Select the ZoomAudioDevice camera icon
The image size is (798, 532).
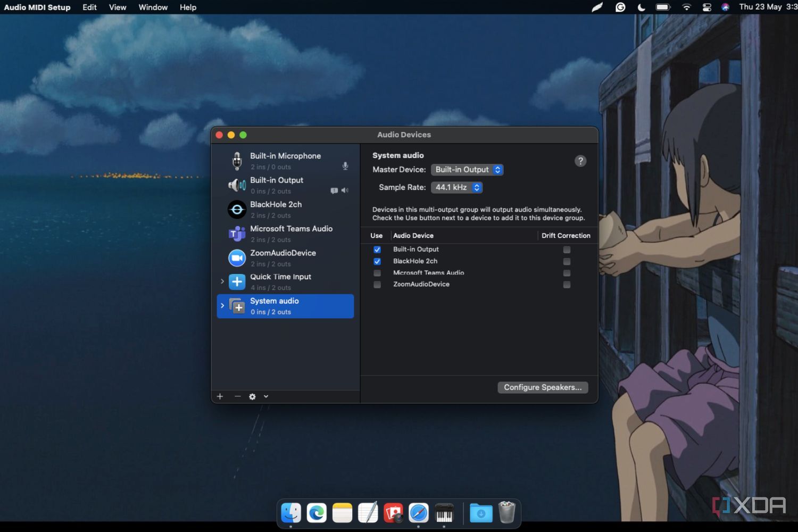[237, 258]
